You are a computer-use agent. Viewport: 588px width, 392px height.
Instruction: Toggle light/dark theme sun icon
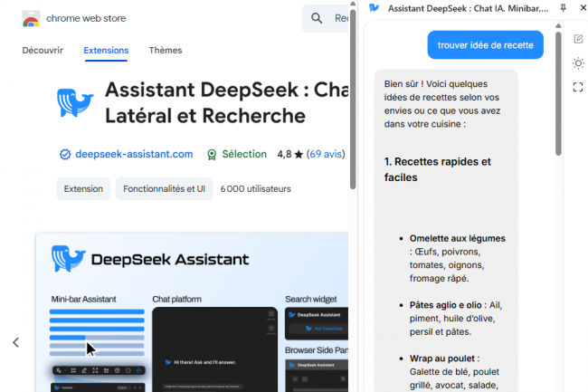pyautogui.click(x=578, y=63)
